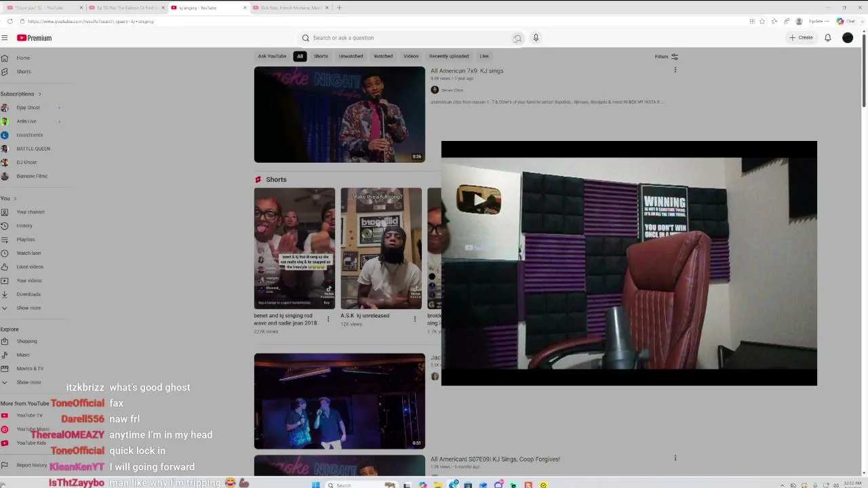The height and width of the screenshot is (488, 868).
Task: Select the 'Watched' filter chip
Action: click(x=383, y=56)
